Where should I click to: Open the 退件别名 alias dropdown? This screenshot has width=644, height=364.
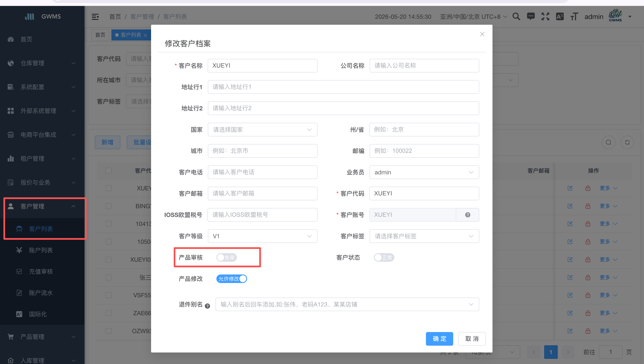click(347, 305)
